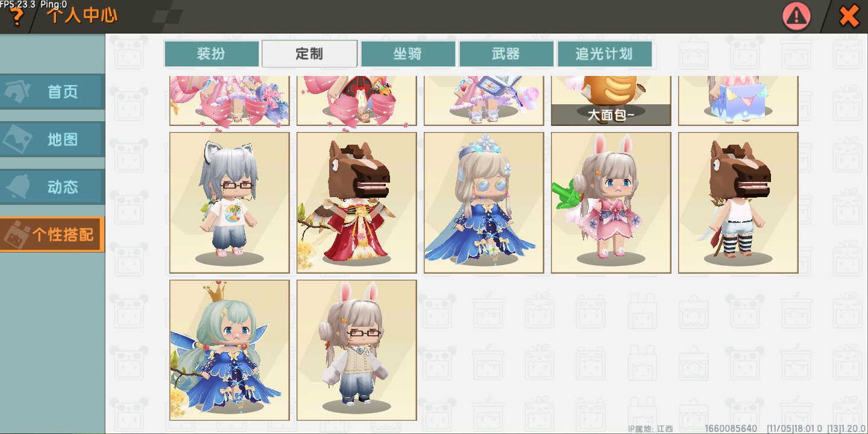
Task: Switch to the 武器 weapons tab
Action: pyautogui.click(x=506, y=54)
